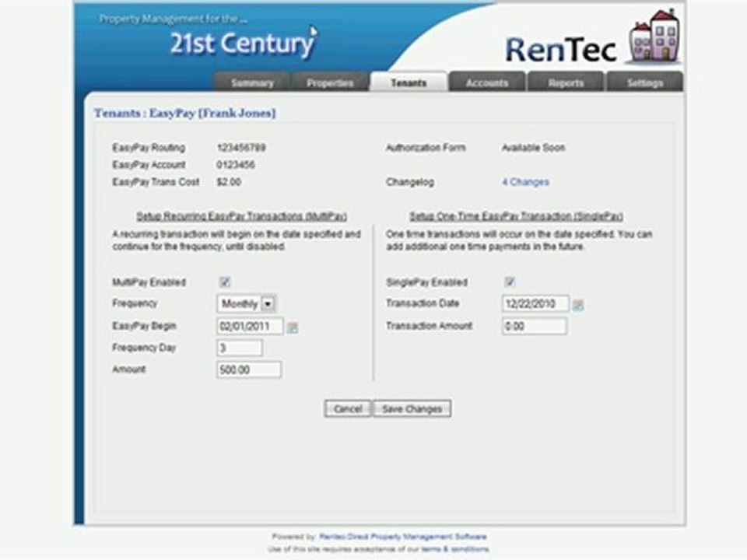Click the Transaction Amount input field
Image resolution: width=747 pixels, height=560 pixels.
click(535, 327)
